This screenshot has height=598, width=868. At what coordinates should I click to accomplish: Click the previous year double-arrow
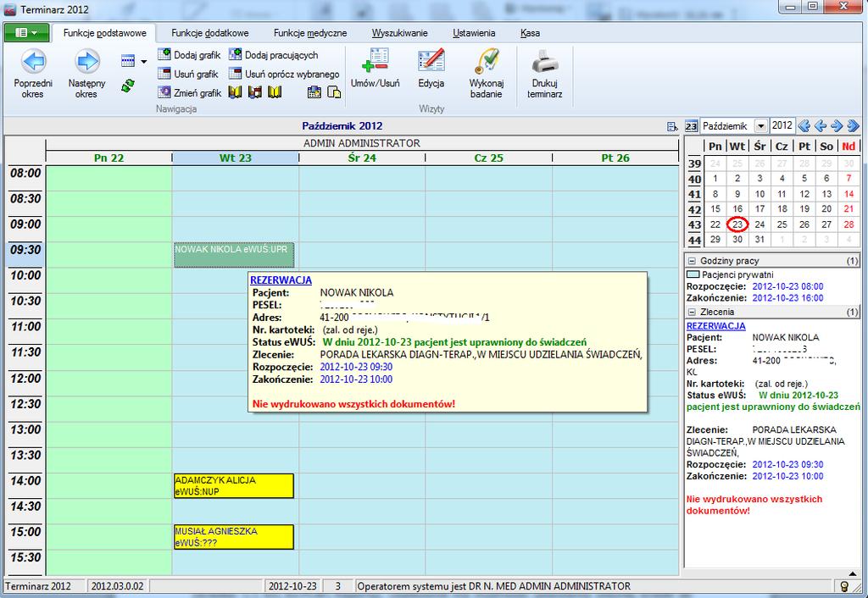[x=804, y=126]
